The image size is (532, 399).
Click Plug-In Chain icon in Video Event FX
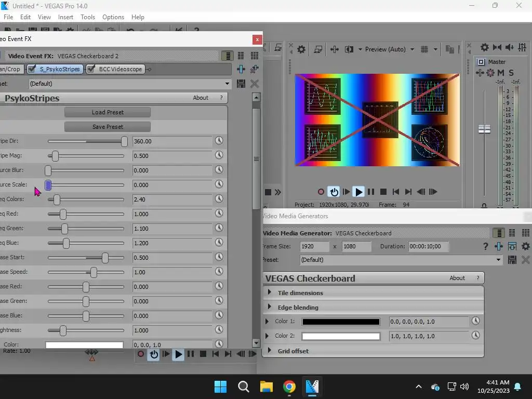click(x=241, y=69)
